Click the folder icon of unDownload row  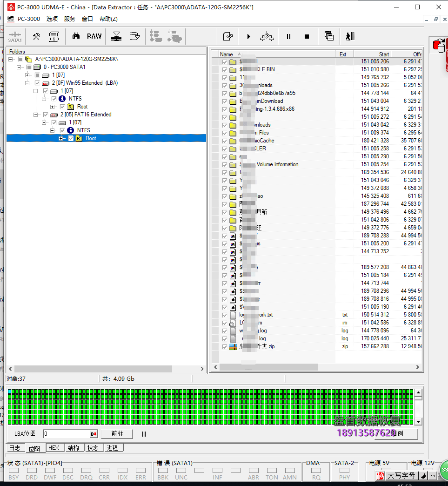233,101
